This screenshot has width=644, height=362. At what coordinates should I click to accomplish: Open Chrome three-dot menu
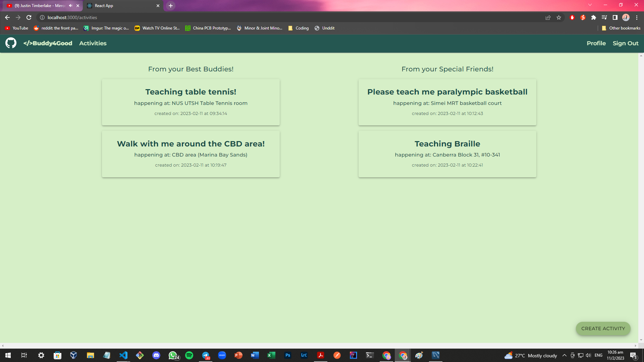637,17
